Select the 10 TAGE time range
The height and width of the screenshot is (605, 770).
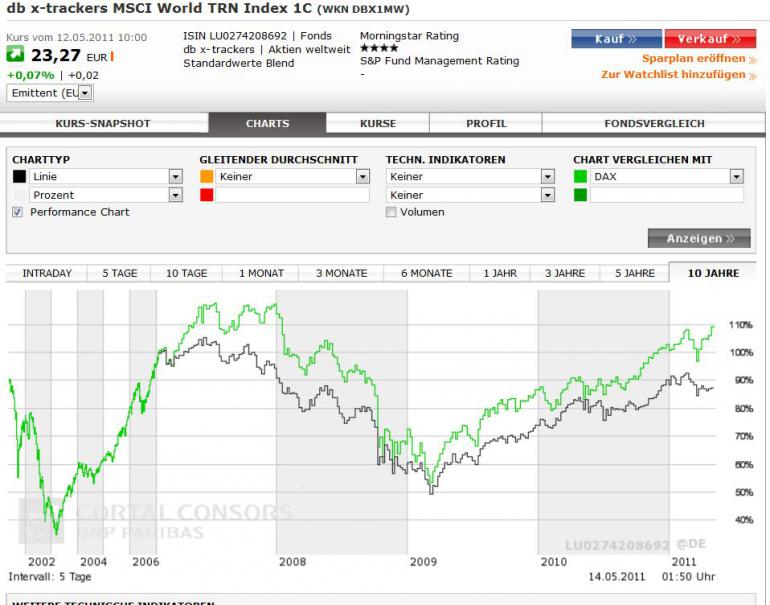pos(187,273)
